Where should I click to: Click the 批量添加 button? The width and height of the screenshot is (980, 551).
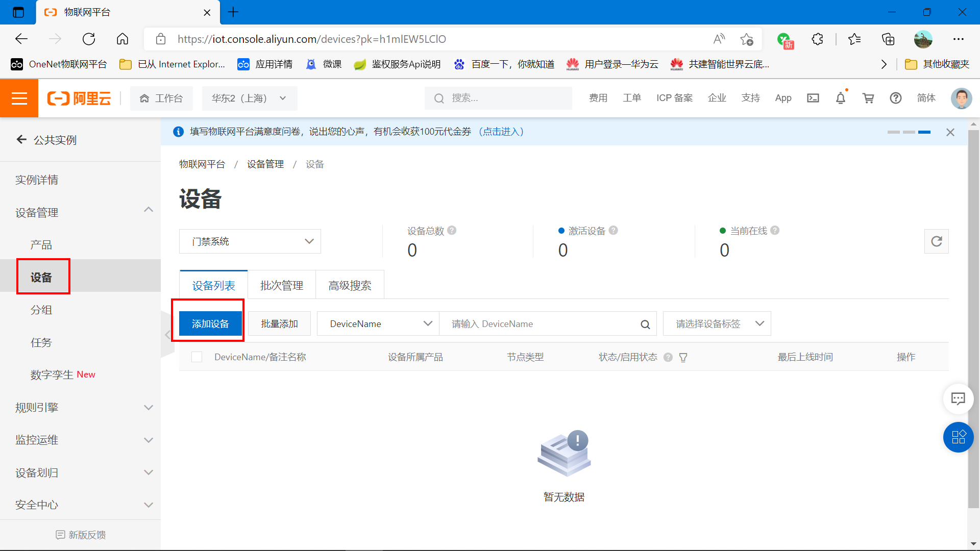pos(278,323)
